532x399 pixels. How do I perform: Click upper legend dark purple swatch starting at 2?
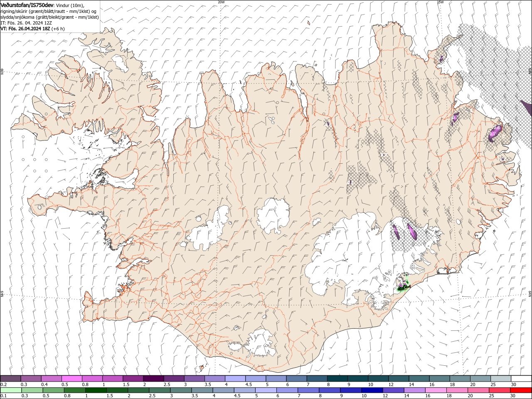pos(153,379)
